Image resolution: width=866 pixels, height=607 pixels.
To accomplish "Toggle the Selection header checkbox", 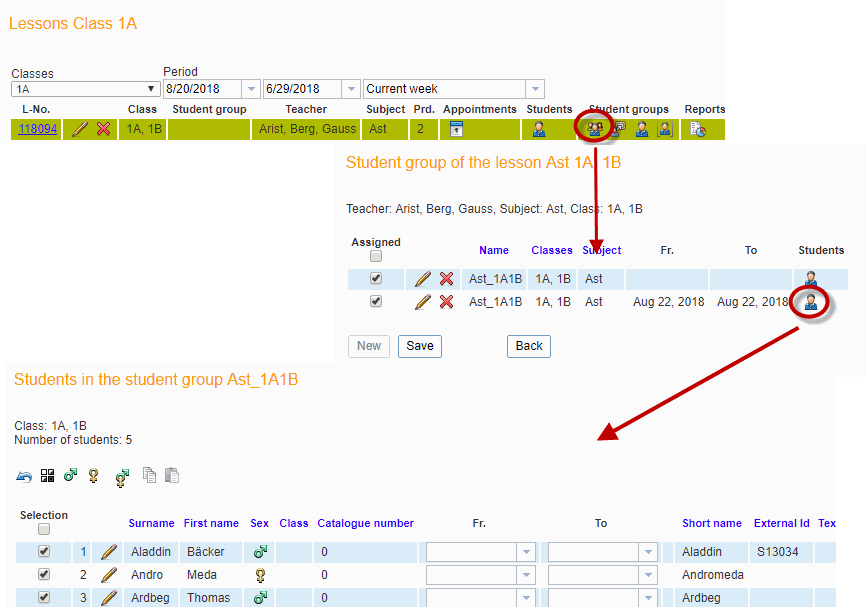I will (44, 529).
